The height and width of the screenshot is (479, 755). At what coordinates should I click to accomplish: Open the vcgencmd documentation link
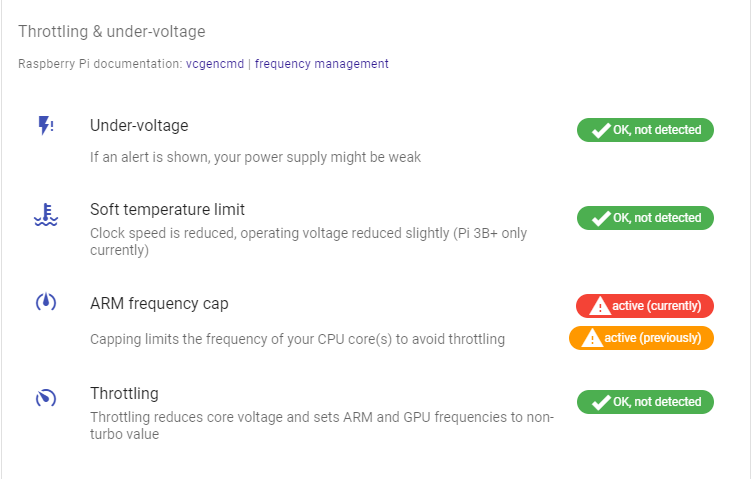[215, 64]
